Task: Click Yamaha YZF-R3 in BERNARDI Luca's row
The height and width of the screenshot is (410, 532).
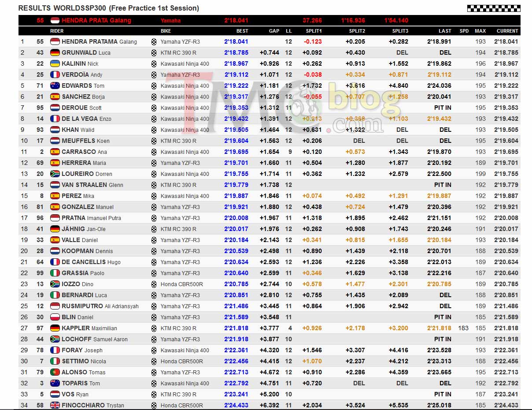Action: click(x=180, y=295)
